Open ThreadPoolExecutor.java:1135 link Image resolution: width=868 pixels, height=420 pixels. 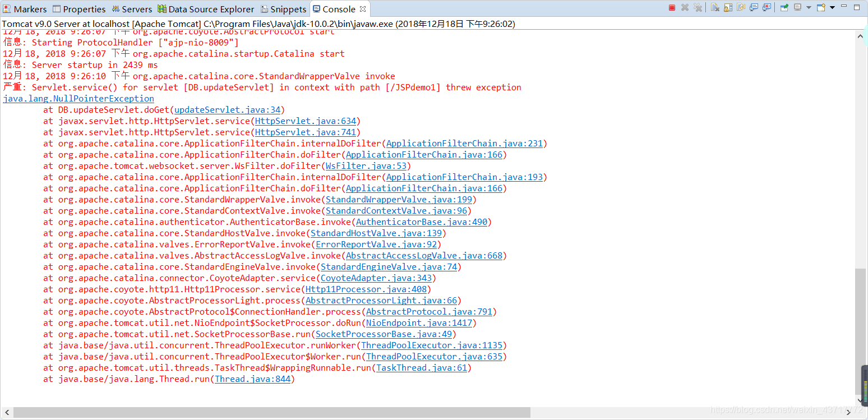(x=432, y=345)
